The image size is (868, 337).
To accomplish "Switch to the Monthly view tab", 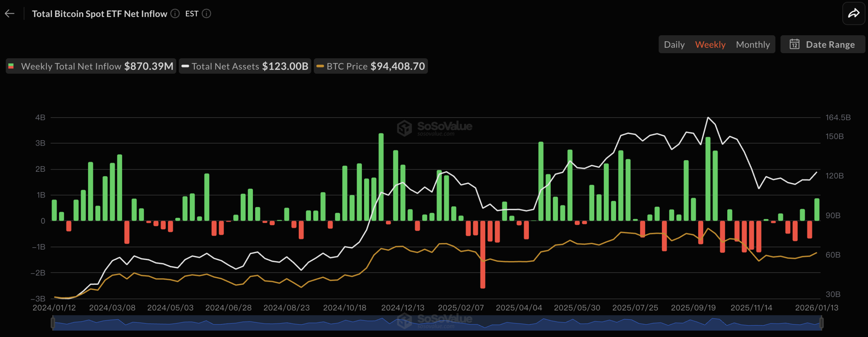I will [x=753, y=44].
